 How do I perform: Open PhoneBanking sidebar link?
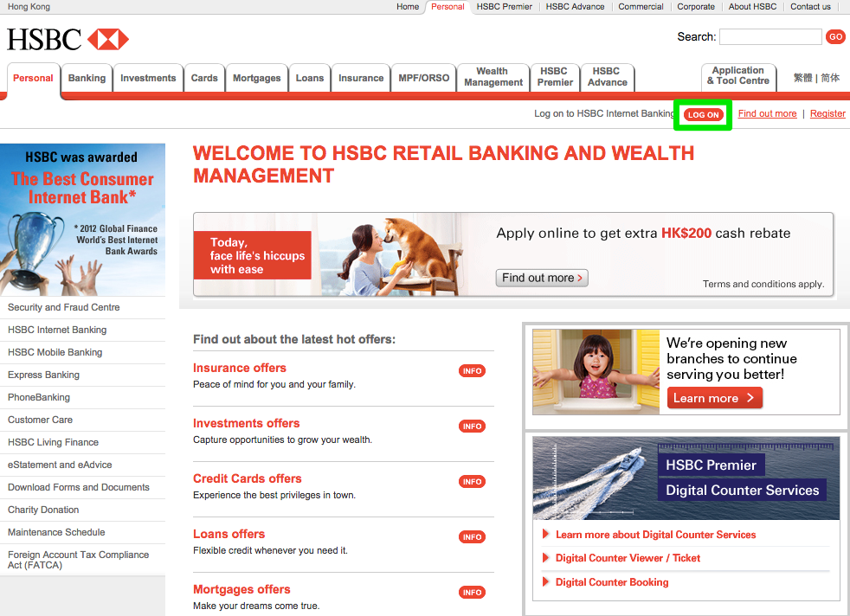pyautogui.click(x=38, y=397)
